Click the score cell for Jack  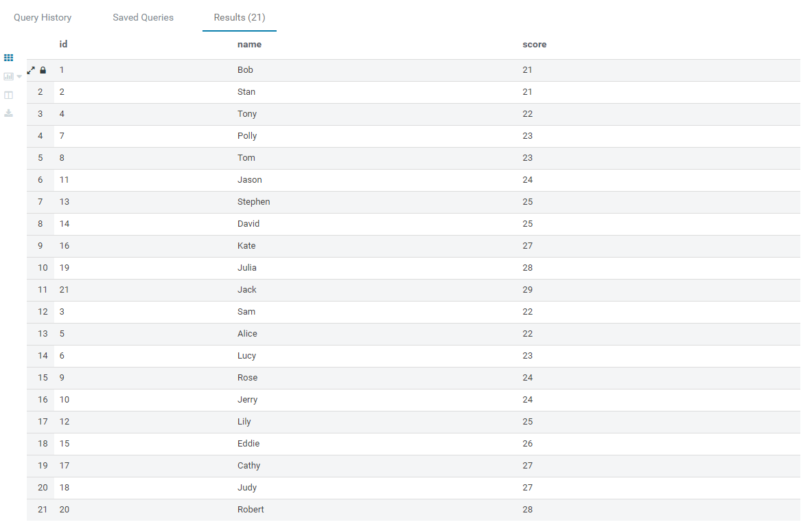click(x=527, y=290)
